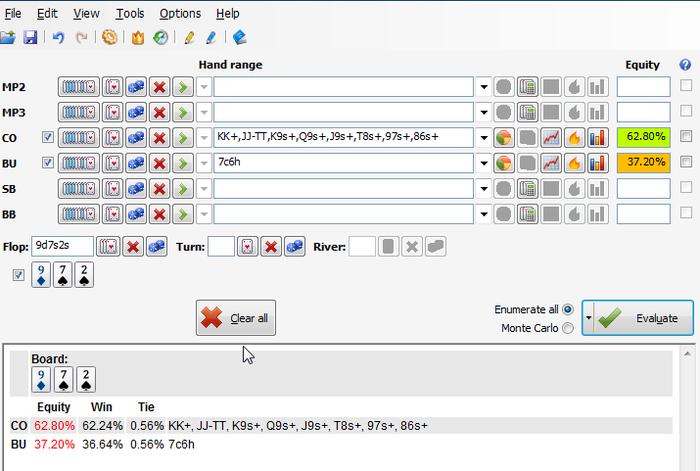Open turn card selector icon
The width and height of the screenshot is (700, 471).
pyautogui.click(x=247, y=246)
